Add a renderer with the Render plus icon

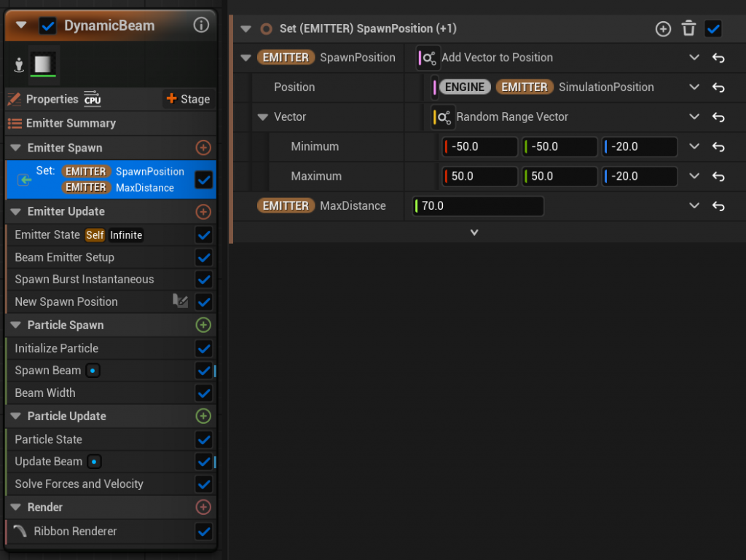click(x=203, y=507)
